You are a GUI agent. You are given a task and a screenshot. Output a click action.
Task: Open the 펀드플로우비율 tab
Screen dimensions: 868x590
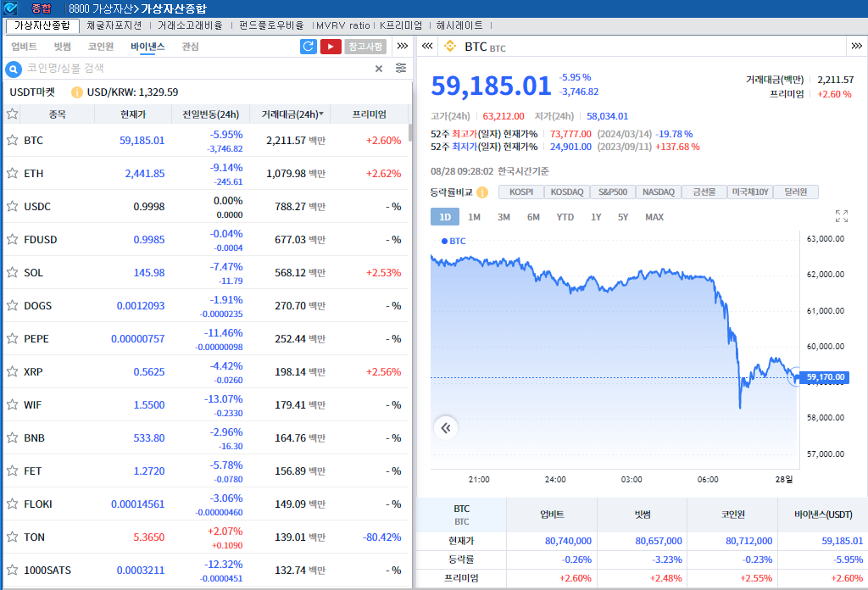(271, 25)
